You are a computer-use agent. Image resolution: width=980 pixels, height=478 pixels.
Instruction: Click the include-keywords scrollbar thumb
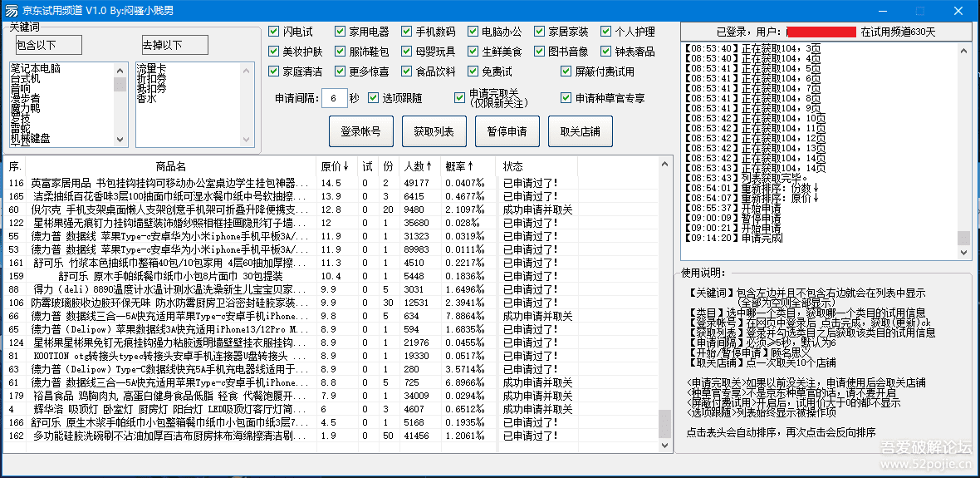click(x=120, y=84)
